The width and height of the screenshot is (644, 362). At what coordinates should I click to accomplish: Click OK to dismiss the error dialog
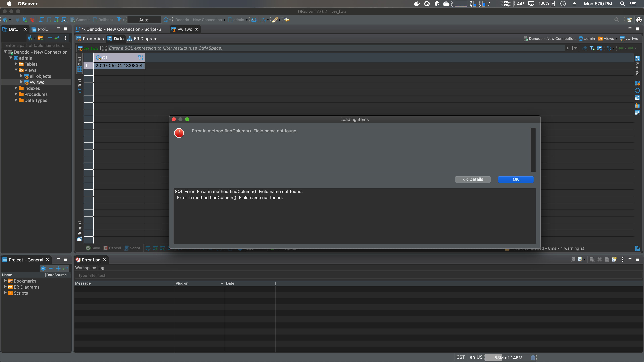click(x=516, y=179)
